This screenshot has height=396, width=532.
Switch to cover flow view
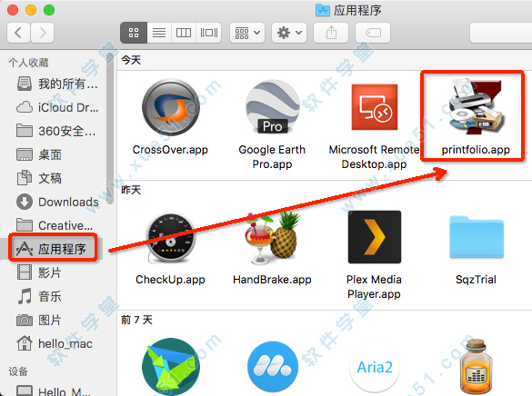pos(208,33)
